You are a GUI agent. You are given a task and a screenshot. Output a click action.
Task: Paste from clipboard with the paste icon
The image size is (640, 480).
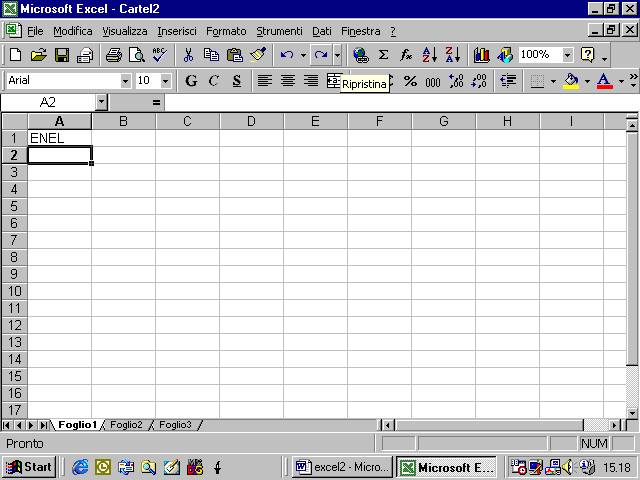pos(235,54)
